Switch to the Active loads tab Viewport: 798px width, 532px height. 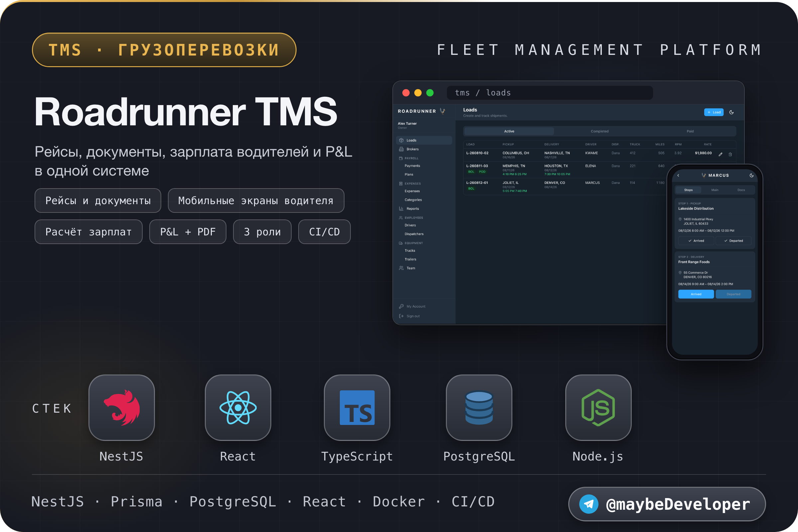pyautogui.click(x=509, y=131)
